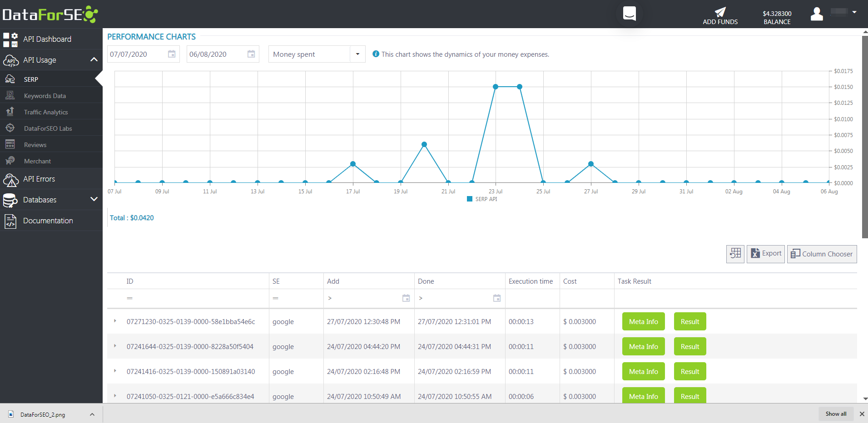Open the chat support bubble at the top
Viewport: 868px width, 423px height.
629,13
